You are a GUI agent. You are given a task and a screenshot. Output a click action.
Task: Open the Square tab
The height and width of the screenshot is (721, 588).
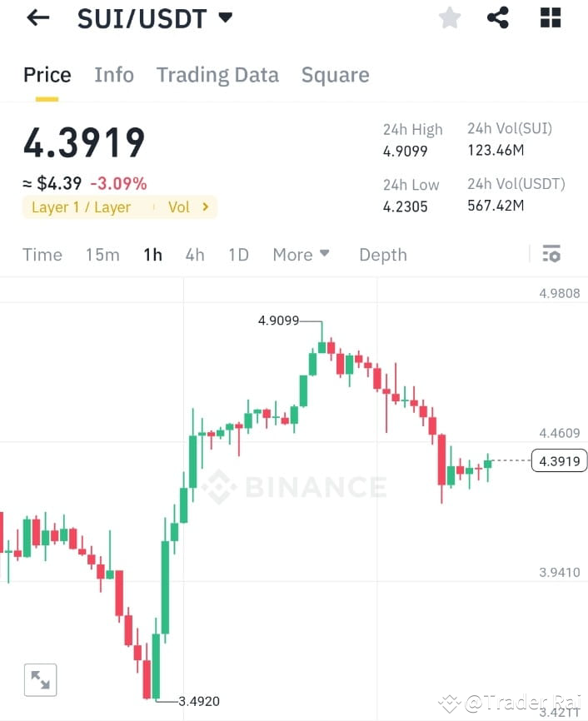click(335, 75)
